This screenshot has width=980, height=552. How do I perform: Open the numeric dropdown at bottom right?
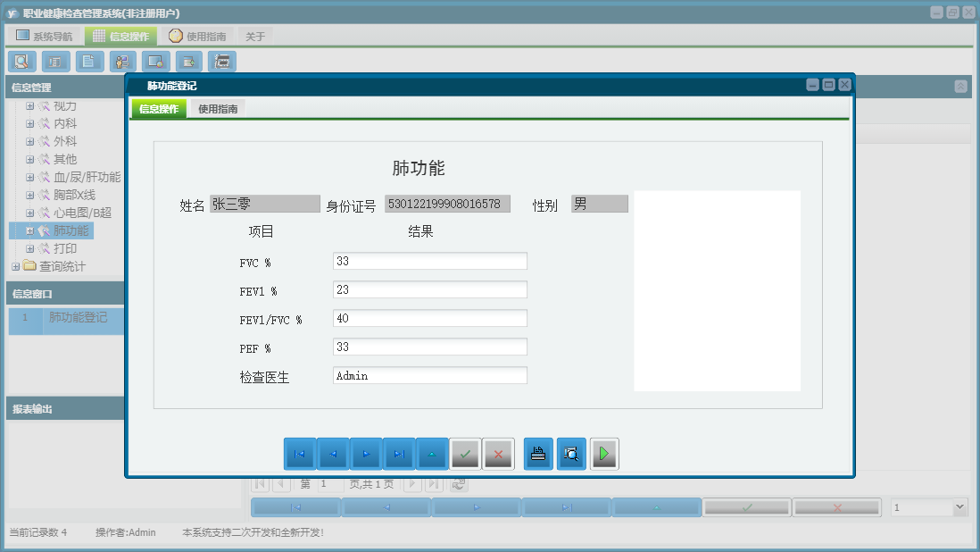pyautogui.click(x=959, y=506)
